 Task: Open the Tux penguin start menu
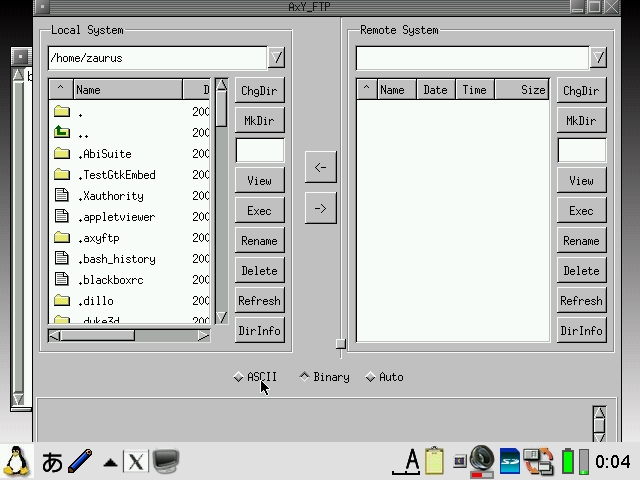point(16,461)
